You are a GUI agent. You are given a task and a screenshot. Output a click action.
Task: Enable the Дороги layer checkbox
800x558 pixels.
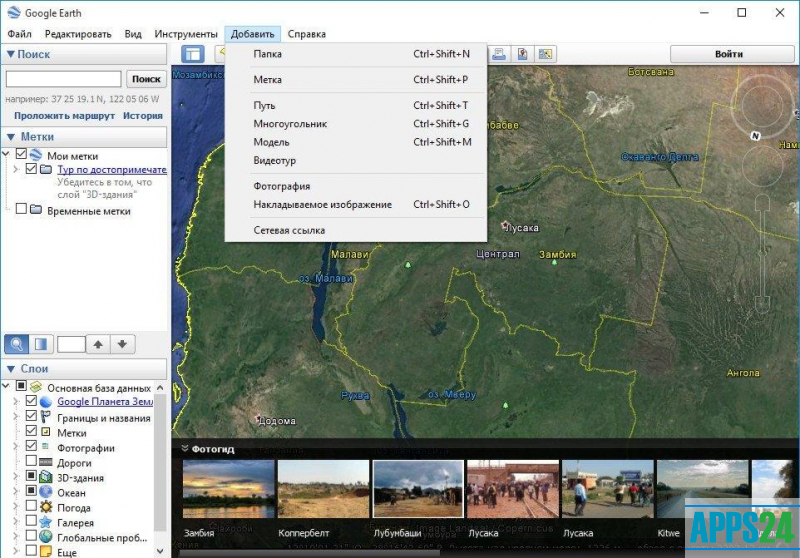pyautogui.click(x=31, y=461)
